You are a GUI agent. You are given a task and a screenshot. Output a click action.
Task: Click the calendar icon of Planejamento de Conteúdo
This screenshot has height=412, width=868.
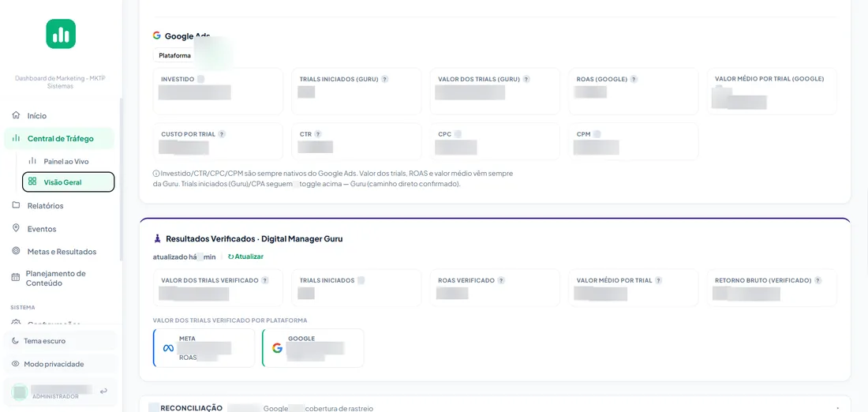16,278
